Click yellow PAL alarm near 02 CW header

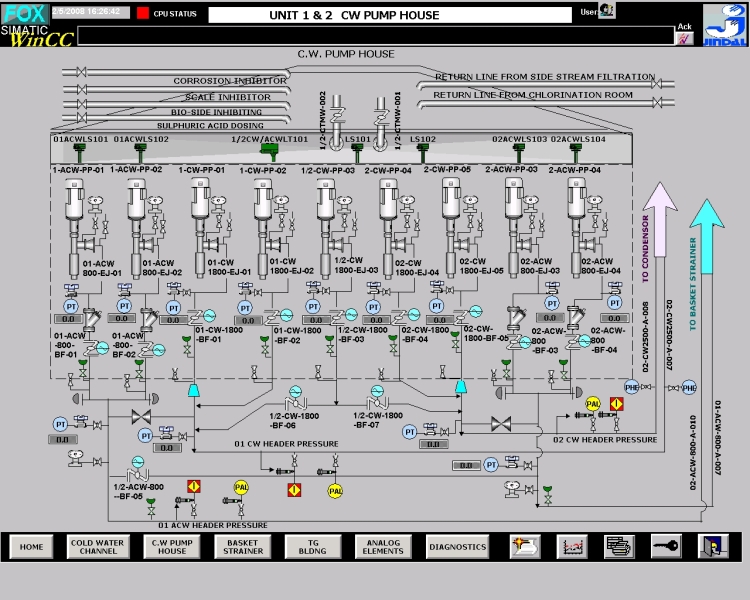tap(593, 404)
